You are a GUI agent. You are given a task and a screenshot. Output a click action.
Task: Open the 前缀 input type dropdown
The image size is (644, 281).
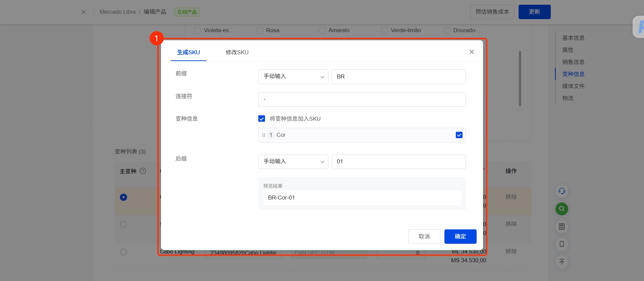(293, 77)
